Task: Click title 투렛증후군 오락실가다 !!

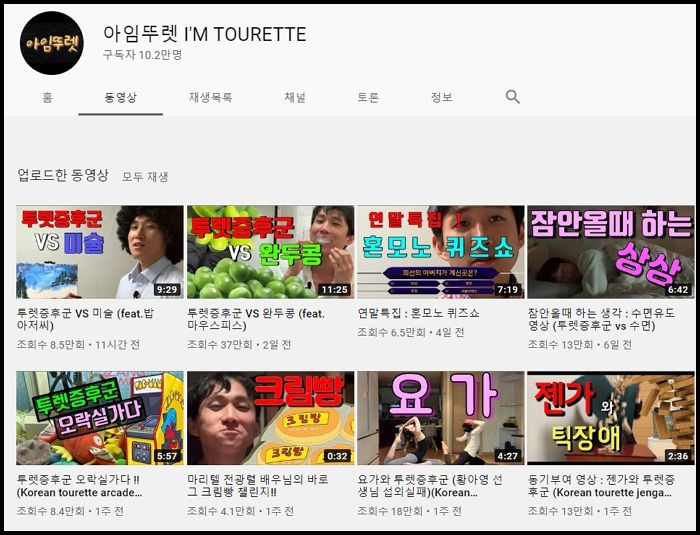Action: click(79, 486)
